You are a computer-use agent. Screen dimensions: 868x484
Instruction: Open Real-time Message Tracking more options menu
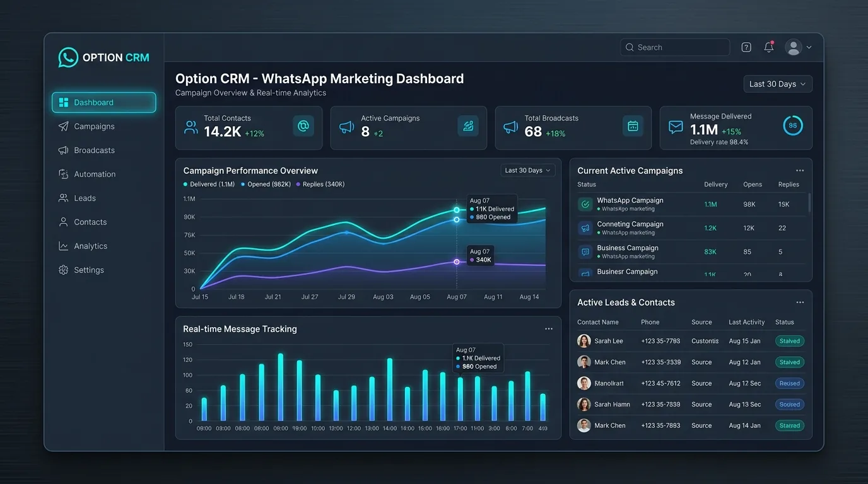click(549, 329)
